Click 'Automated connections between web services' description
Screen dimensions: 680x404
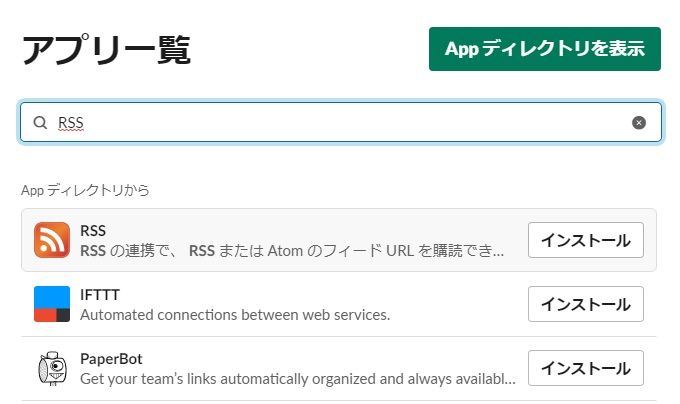pyautogui.click(x=235, y=315)
